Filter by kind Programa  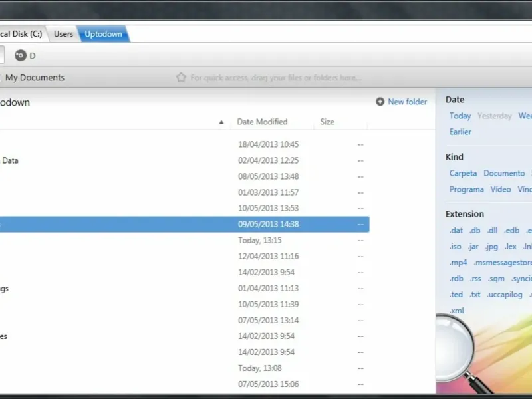(x=466, y=190)
